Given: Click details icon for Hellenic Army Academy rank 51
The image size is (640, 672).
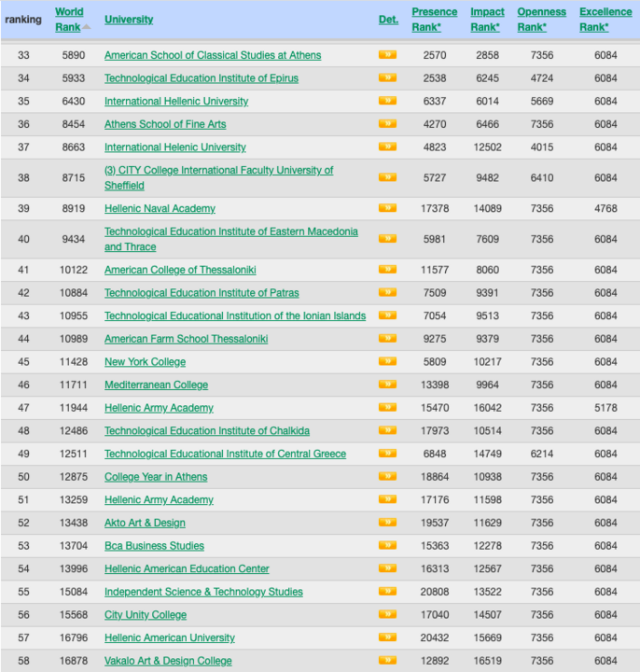Looking at the screenshot, I should point(387,499).
